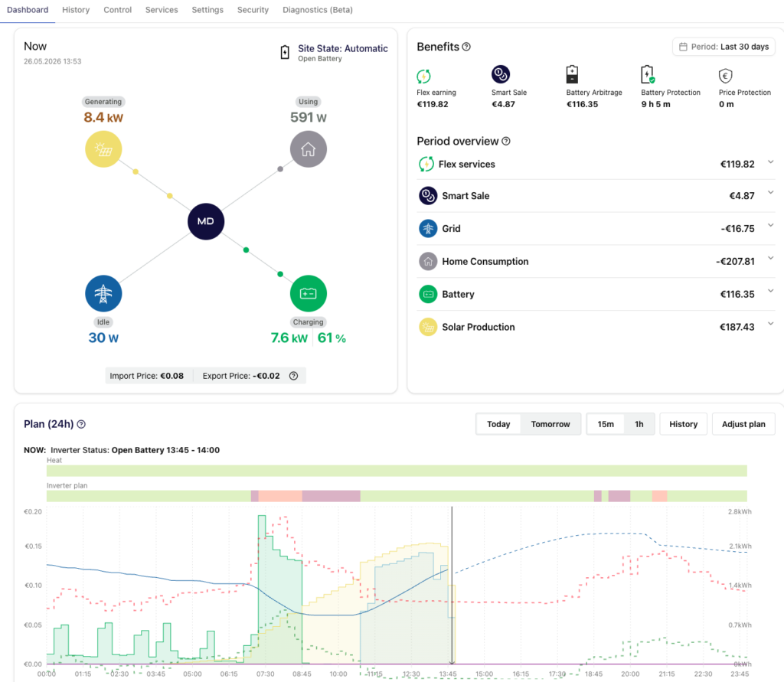Click the Solar Production €187.43 amount

pos(737,327)
